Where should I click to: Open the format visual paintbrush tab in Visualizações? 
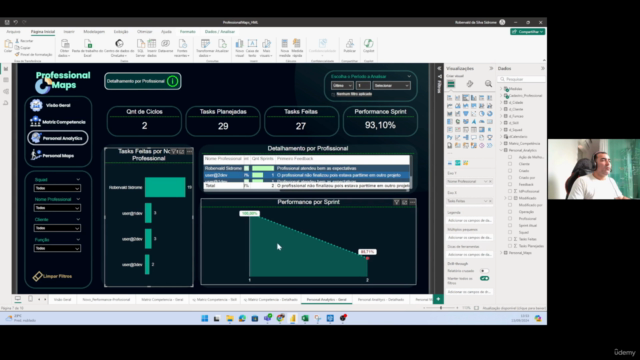click(470, 84)
